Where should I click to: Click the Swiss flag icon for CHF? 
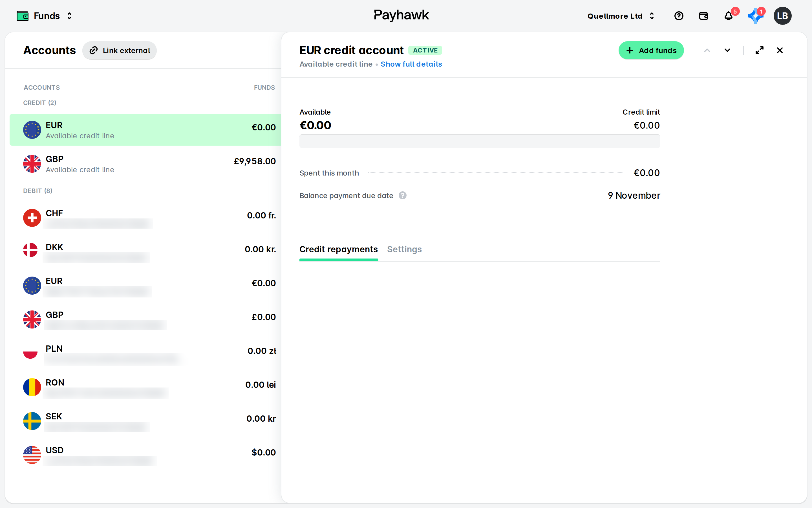click(32, 218)
